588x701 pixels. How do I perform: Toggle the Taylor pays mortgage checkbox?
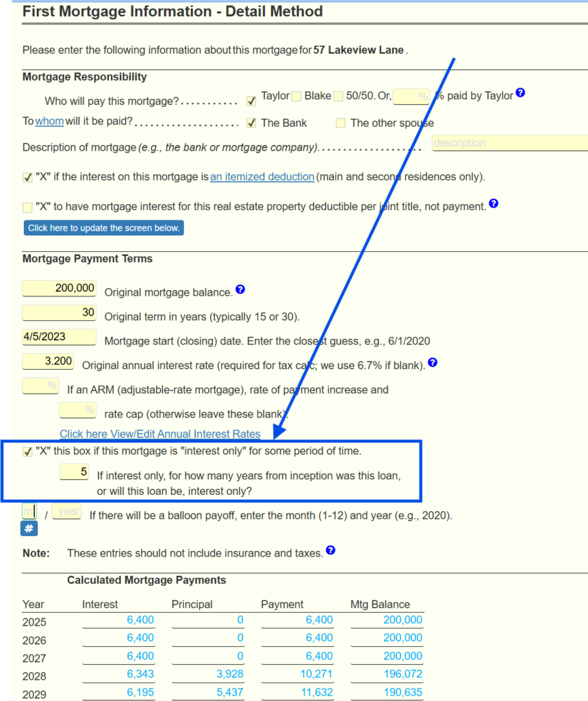tap(251, 101)
